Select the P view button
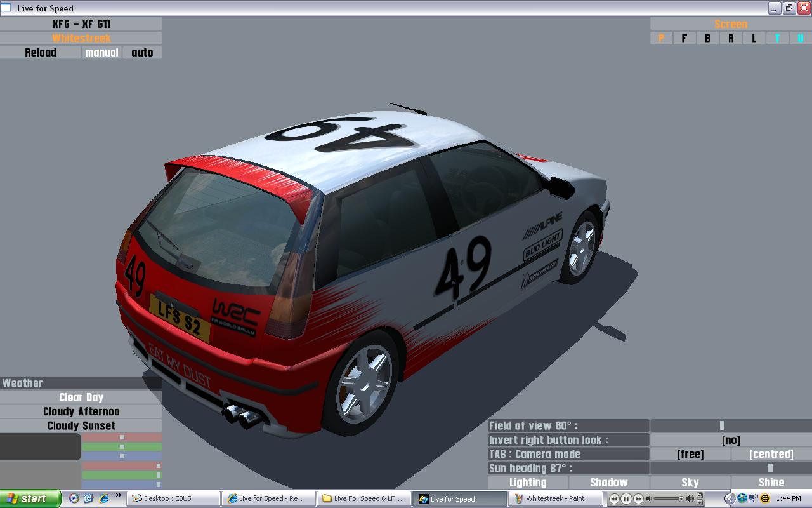Image resolution: width=812 pixels, height=508 pixels. pyautogui.click(x=661, y=38)
